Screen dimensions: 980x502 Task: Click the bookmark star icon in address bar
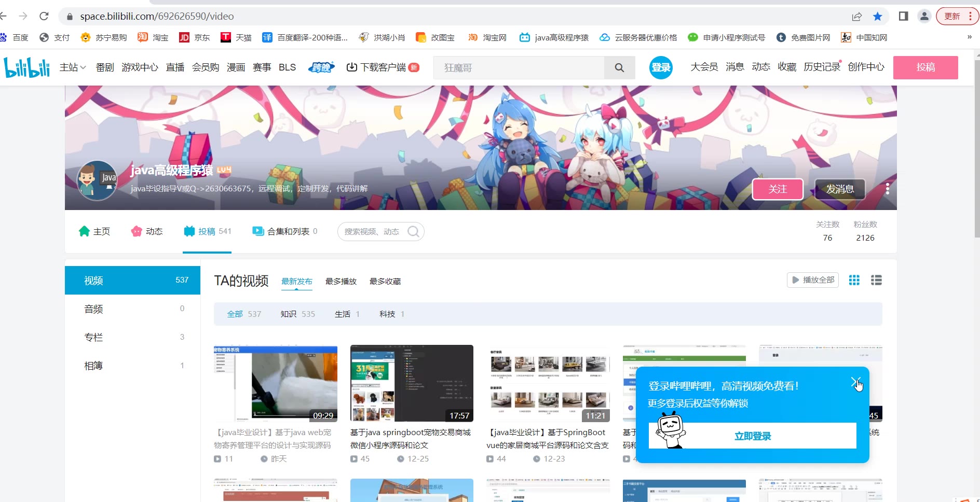click(x=878, y=16)
